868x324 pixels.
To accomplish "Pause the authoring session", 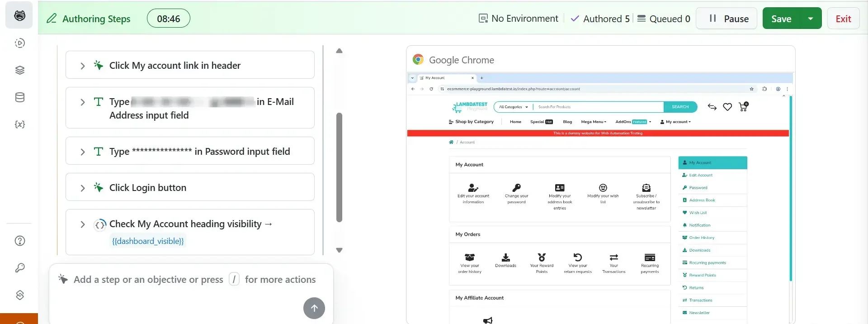I will tap(726, 19).
